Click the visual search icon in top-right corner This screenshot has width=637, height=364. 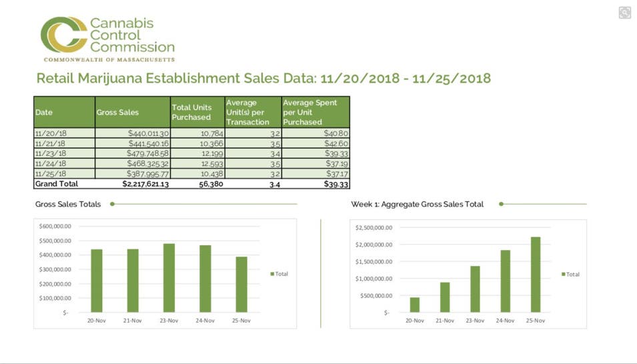click(624, 13)
